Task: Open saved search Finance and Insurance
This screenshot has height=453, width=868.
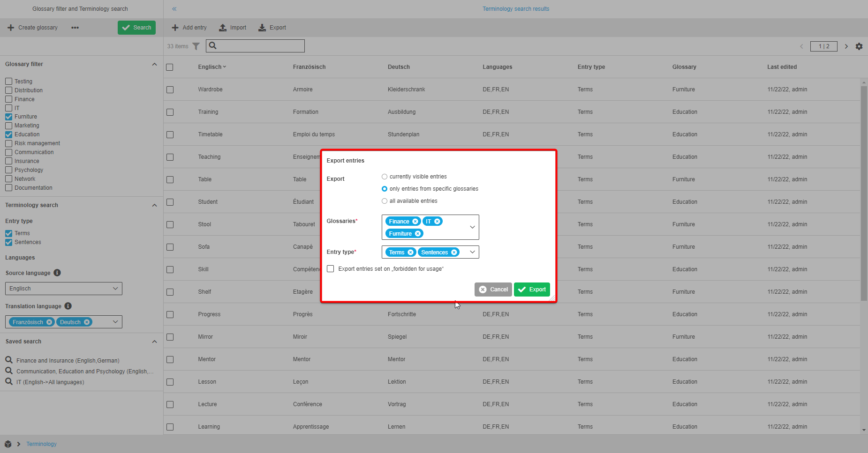Action: coord(68,360)
